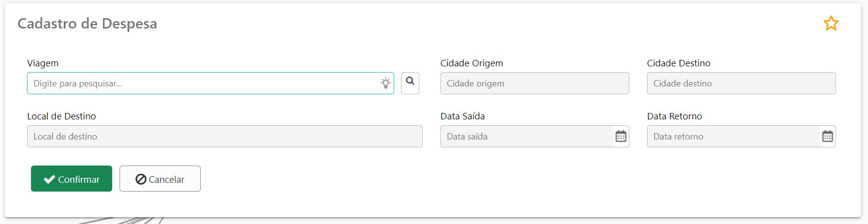Viewport: 868px width, 224px height.
Task: Select the Cidade destino field
Action: [741, 84]
